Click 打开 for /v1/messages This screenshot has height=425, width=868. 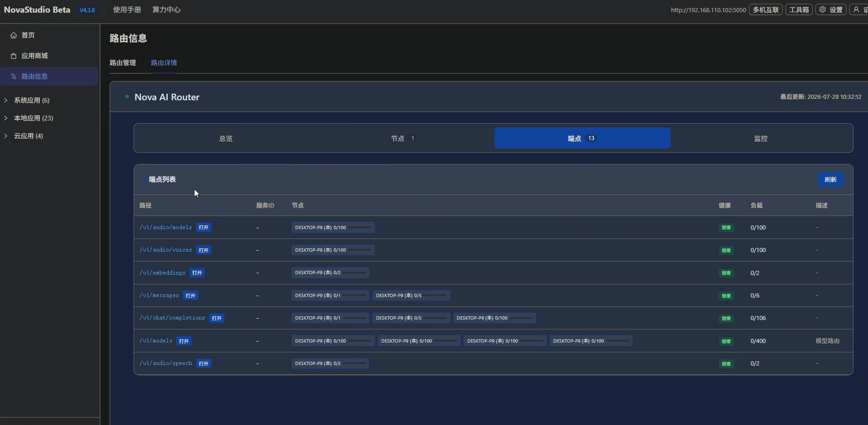(x=190, y=296)
